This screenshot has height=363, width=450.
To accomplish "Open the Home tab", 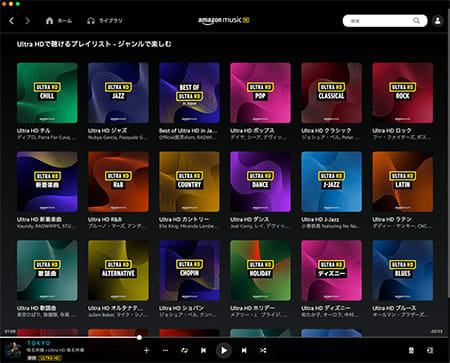I will point(59,21).
